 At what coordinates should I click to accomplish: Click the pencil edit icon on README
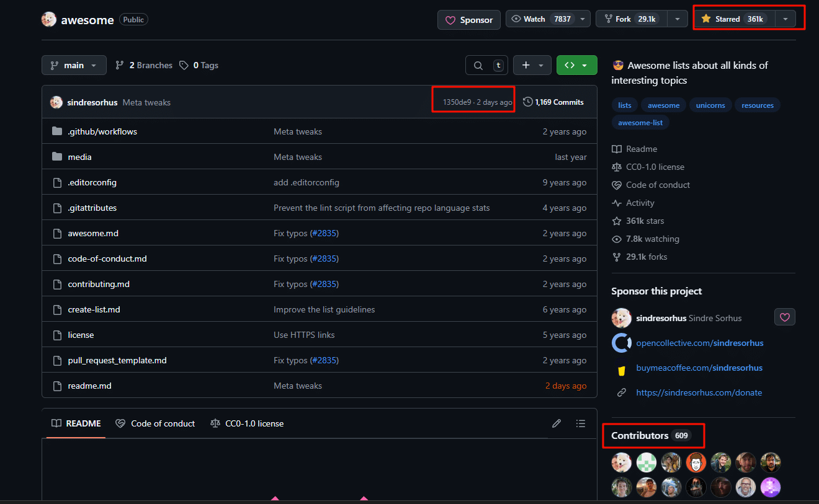pos(557,423)
